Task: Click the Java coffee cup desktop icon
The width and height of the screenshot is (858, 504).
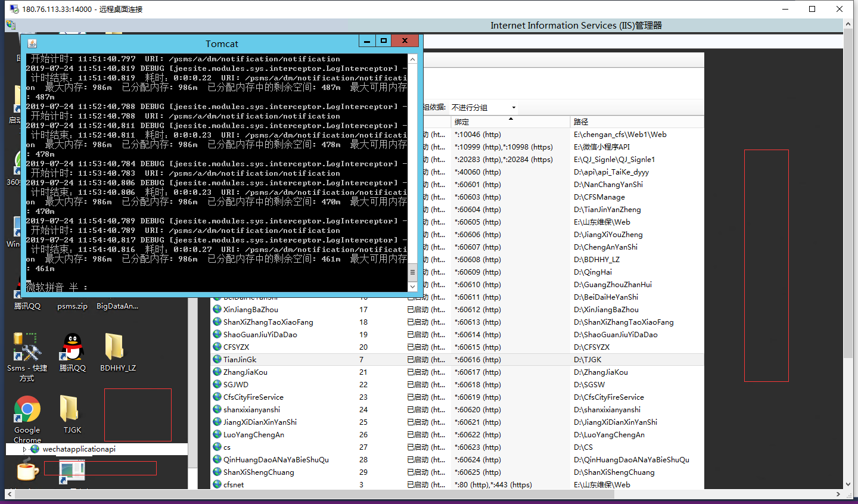Action: pyautogui.click(x=27, y=470)
